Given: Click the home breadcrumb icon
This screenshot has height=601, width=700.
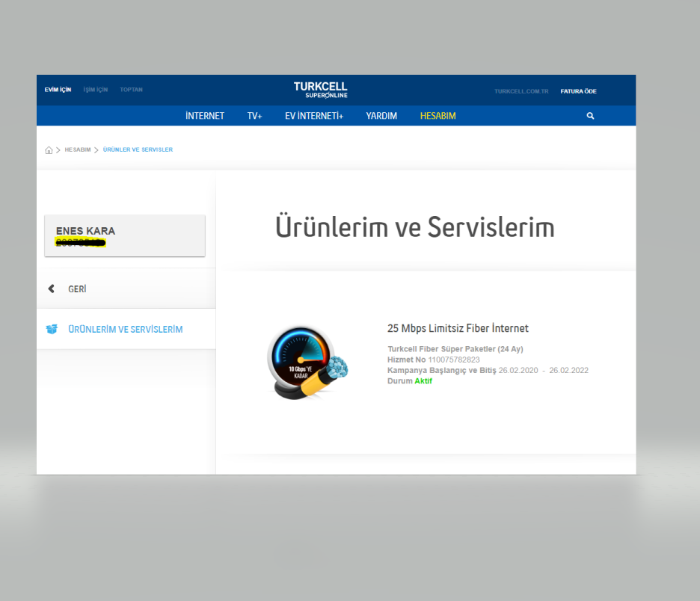Looking at the screenshot, I should 49,150.
